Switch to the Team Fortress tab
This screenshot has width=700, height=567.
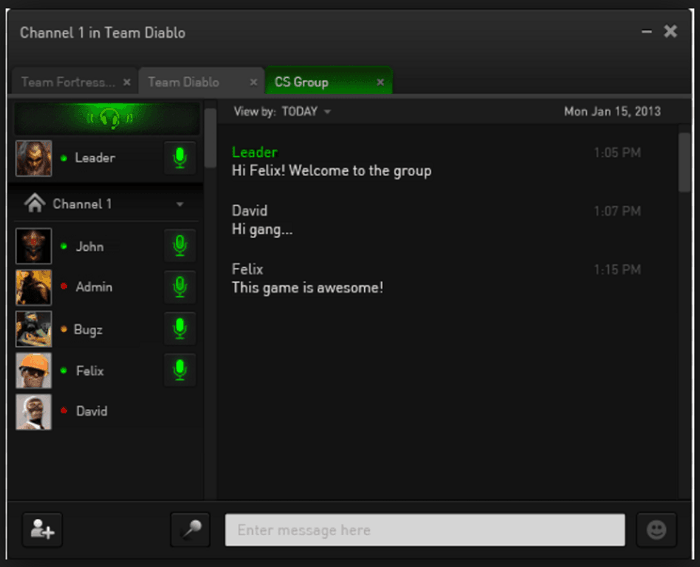click(x=75, y=81)
